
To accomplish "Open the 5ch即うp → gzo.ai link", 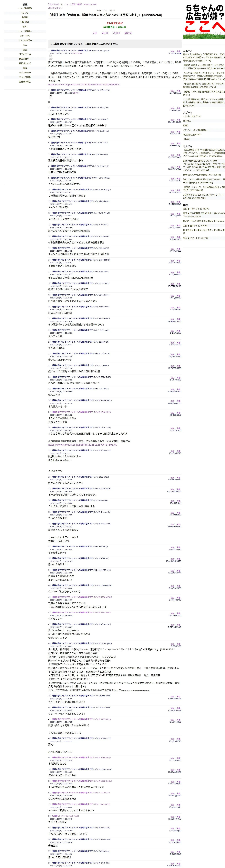I will pos(115,27).
